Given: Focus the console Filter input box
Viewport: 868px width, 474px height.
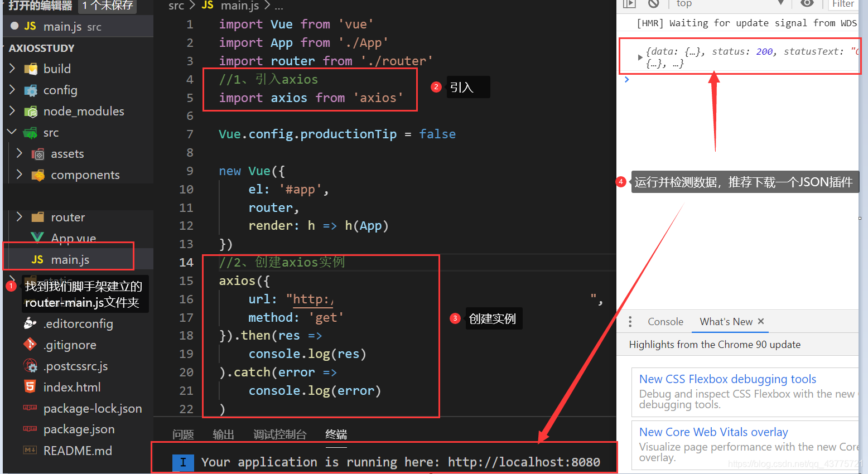Looking at the screenshot, I should (x=843, y=4).
